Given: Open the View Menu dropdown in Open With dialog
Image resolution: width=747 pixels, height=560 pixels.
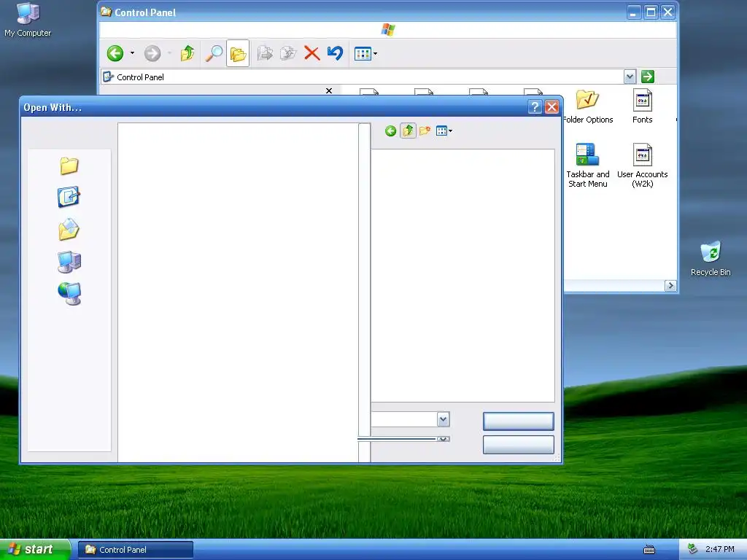Looking at the screenshot, I should tap(444, 131).
